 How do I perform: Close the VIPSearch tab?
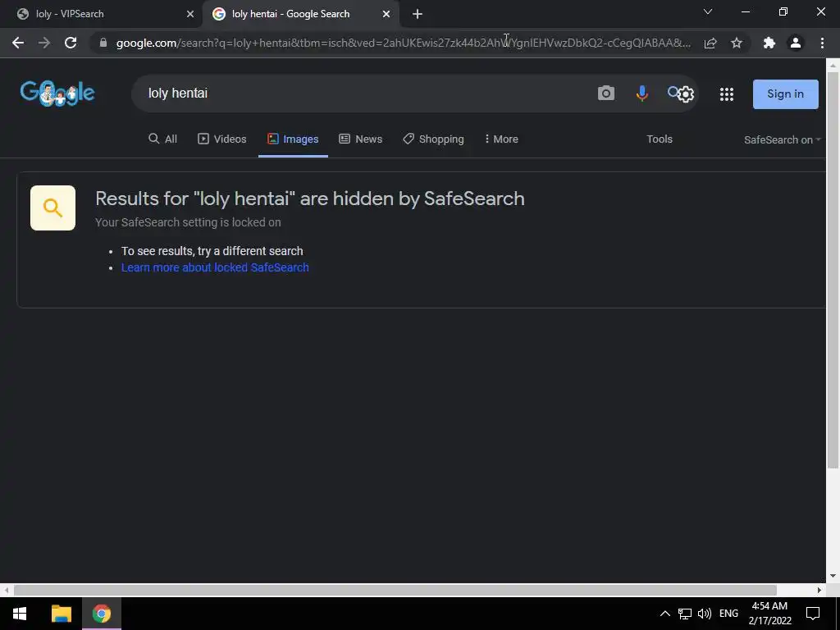tap(190, 14)
